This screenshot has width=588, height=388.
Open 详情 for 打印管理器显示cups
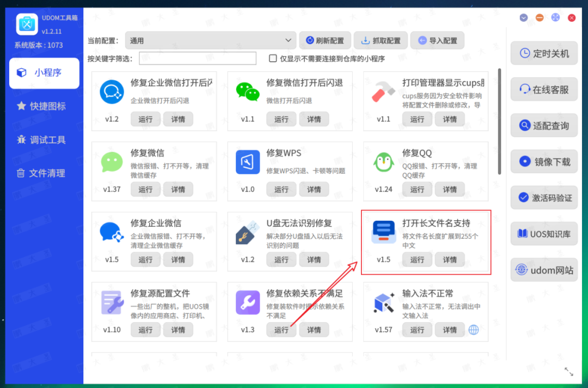coord(450,119)
